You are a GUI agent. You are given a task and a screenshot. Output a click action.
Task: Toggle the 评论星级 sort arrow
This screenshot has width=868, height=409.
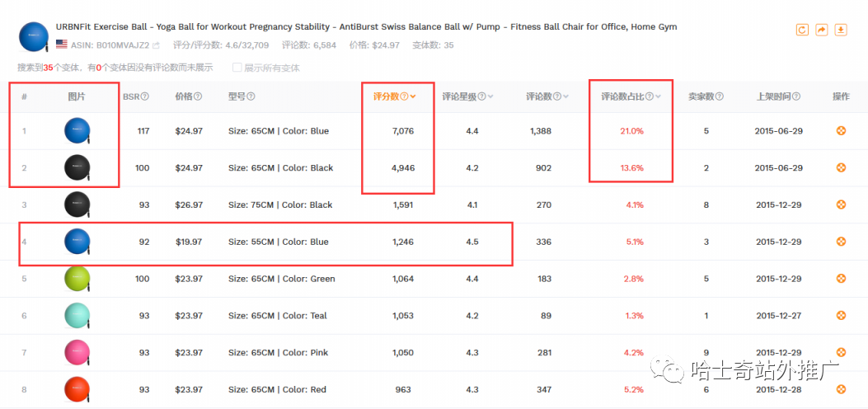[490, 96]
